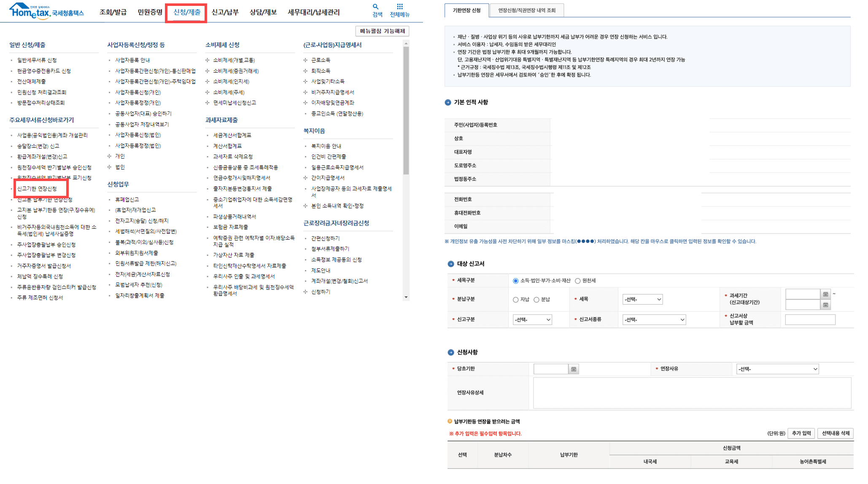868x484 pixels.
Task: Select the 원천세 radio button
Action: [577, 280]
